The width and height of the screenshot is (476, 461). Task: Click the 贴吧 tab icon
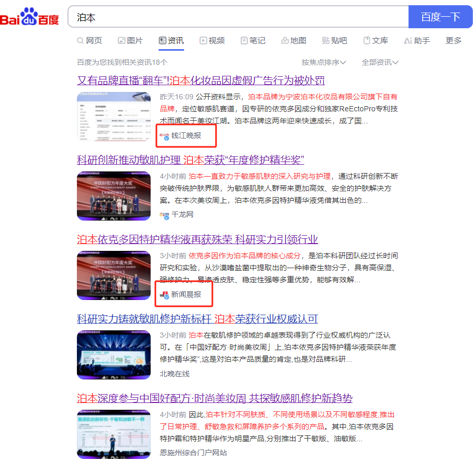(x=326, y=40)
